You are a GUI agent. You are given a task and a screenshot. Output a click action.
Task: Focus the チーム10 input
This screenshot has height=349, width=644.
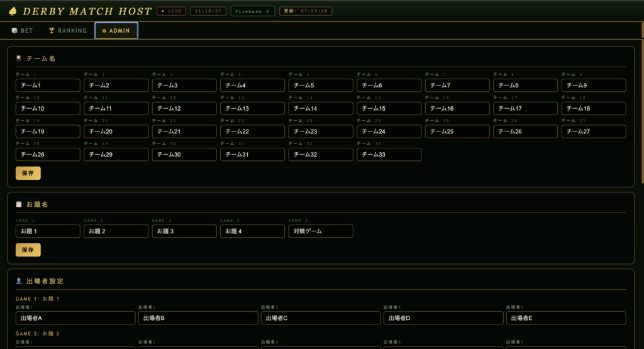coord(48,108)
